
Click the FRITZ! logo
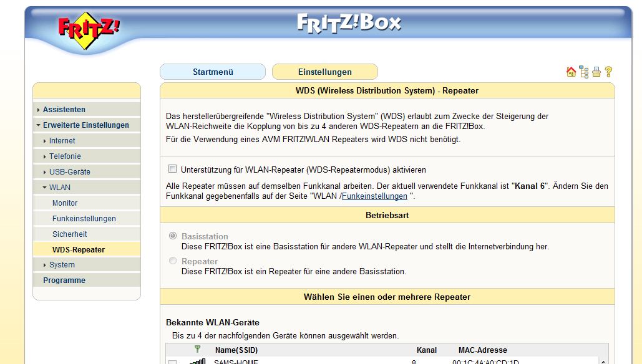coord(88,30)
